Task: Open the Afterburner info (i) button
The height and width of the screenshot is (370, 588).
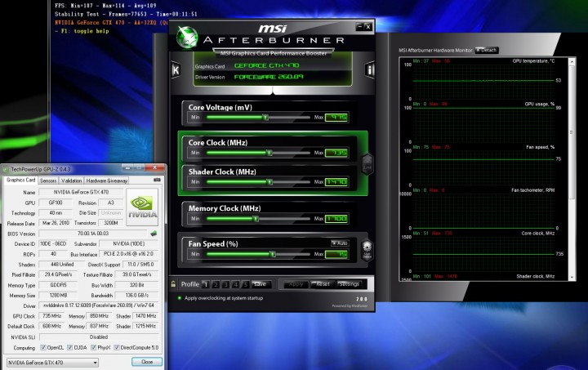Action: (370, 69)
